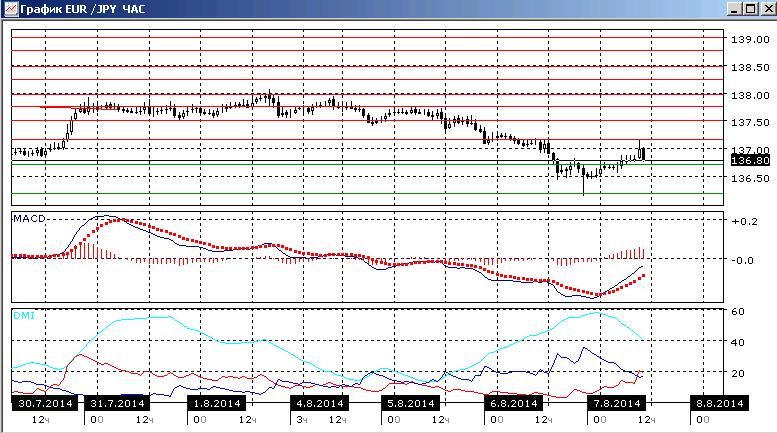The height and width of the screenshot is (433, 777).
Task: Select the 8.8.2014 date marker
Action: pyautogui.click(x=720, y=403)
